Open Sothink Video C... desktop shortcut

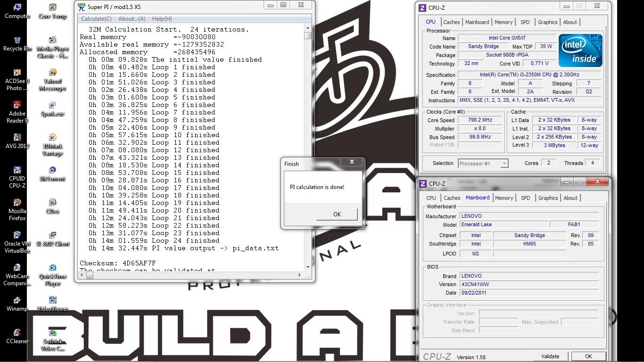click(52, 340)
